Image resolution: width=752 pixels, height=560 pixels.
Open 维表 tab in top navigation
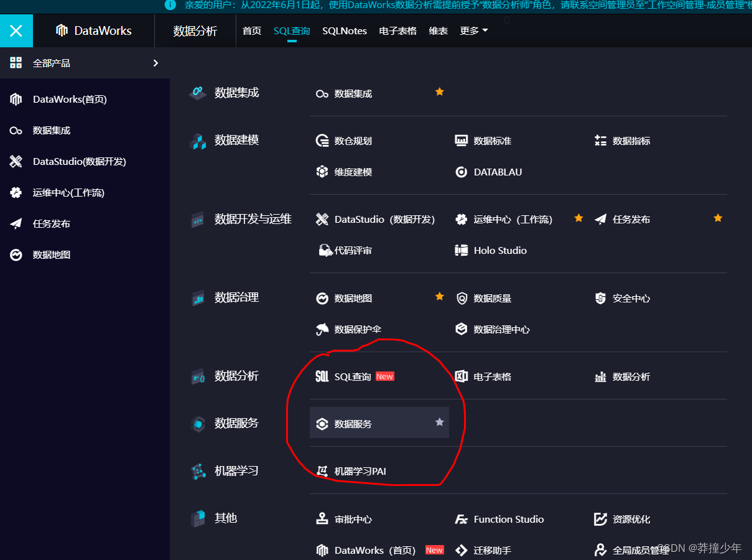tap(439, 30)
